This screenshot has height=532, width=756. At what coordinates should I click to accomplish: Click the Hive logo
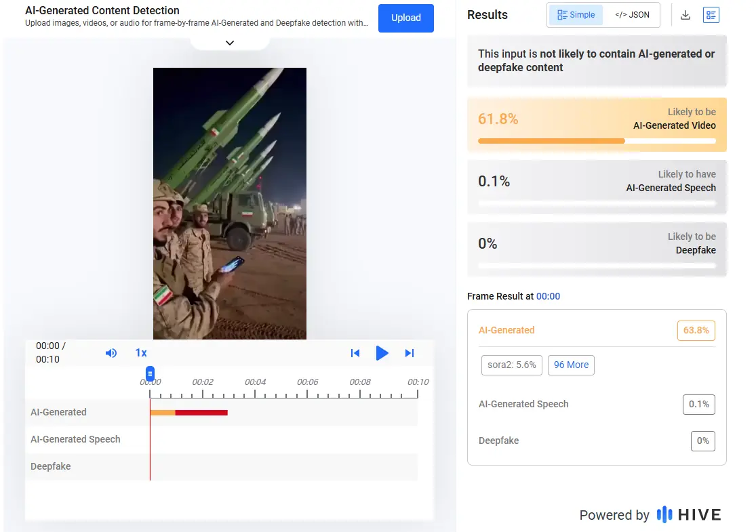[x=689, y=514]
